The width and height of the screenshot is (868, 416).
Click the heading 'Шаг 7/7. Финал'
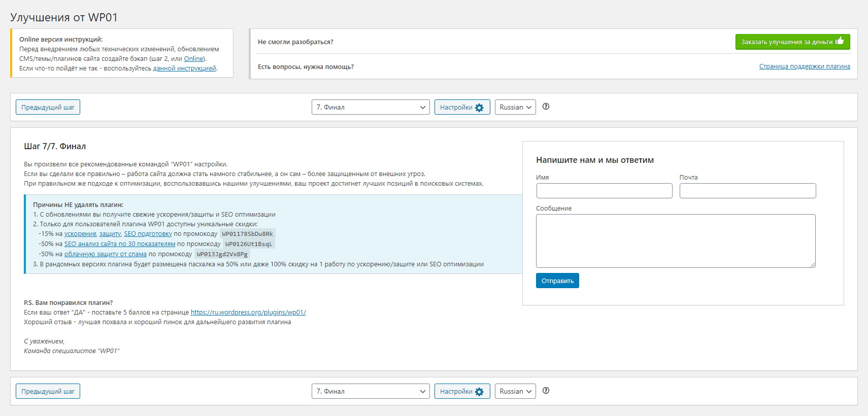[55, 146]
